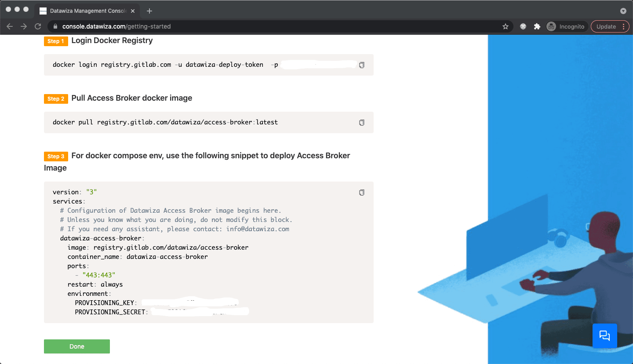Screen dimensions: 633x364
Task: Open the extension icon beside the star
Action: [523, 26]
